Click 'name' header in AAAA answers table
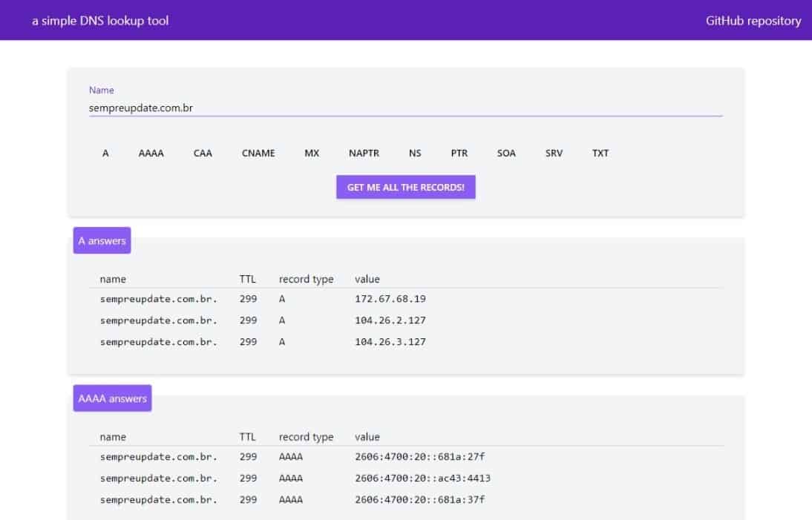The height and width of the screenshot is (520, 812). tap(113, 437)
